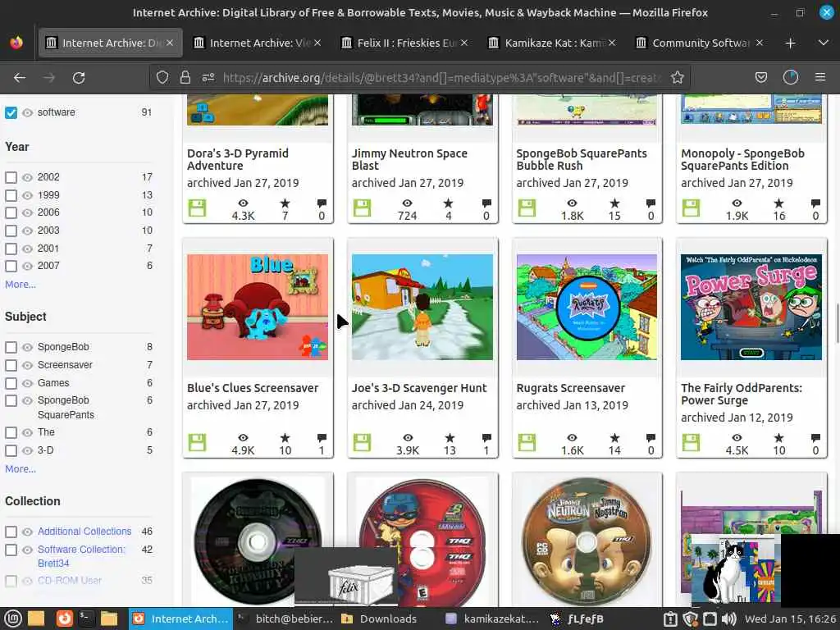
Task: Go back with the browser back arrow
Action: click(20, 78)
